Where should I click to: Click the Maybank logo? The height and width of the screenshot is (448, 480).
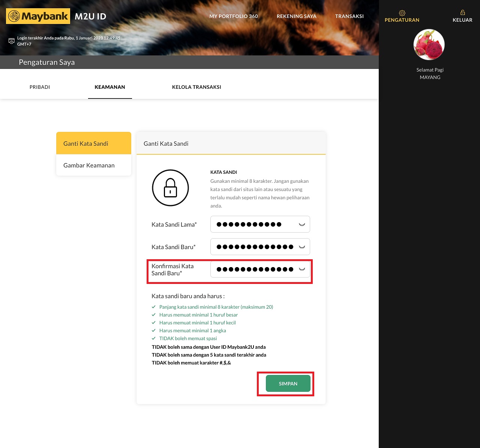38,16
